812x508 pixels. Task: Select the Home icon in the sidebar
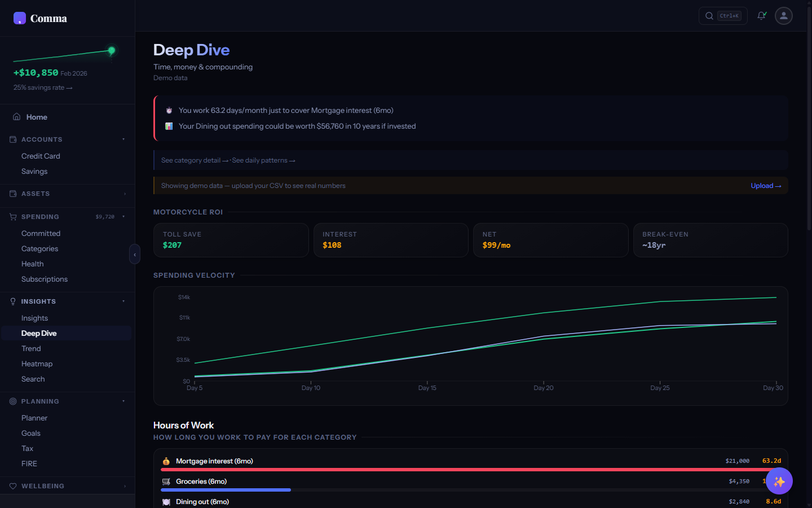17,117
